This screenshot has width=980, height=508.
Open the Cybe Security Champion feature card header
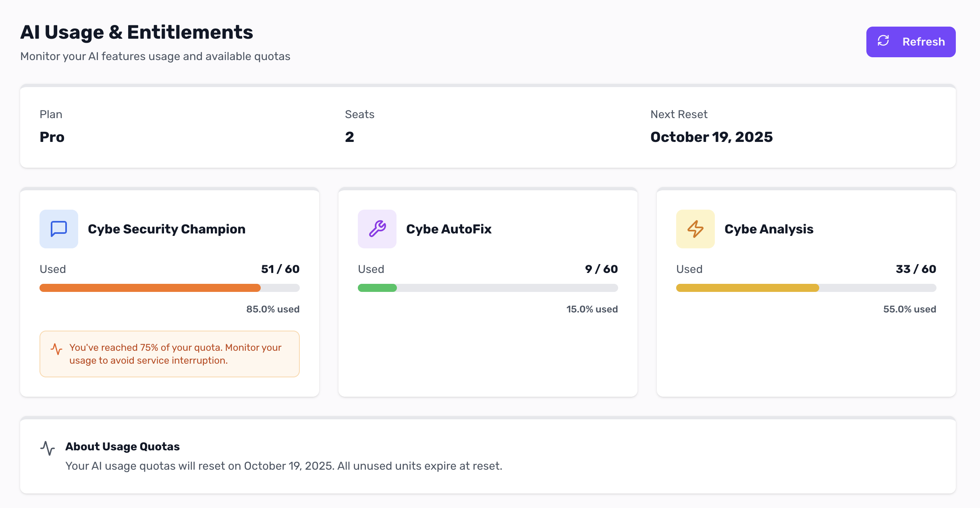pos(166,229)
